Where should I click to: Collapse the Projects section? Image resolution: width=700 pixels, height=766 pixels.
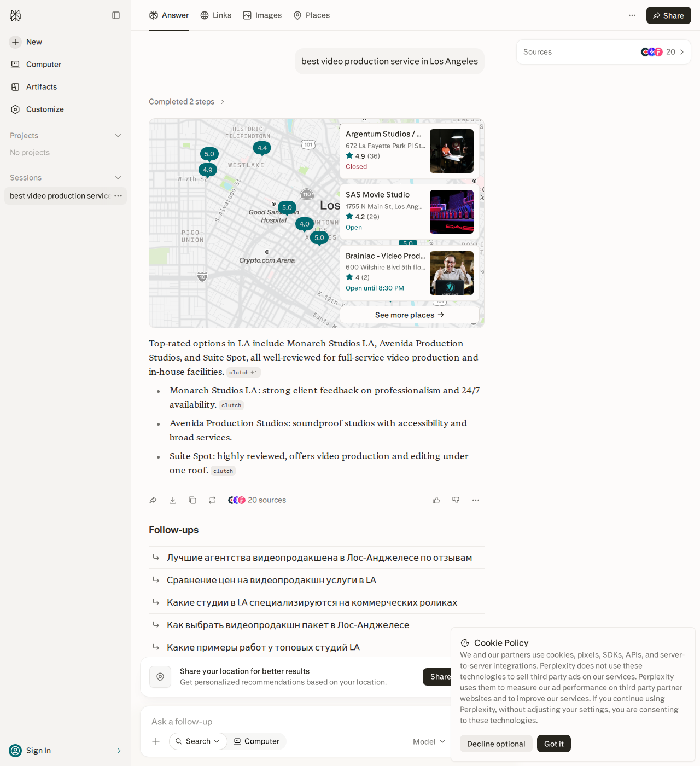[118, 136]
